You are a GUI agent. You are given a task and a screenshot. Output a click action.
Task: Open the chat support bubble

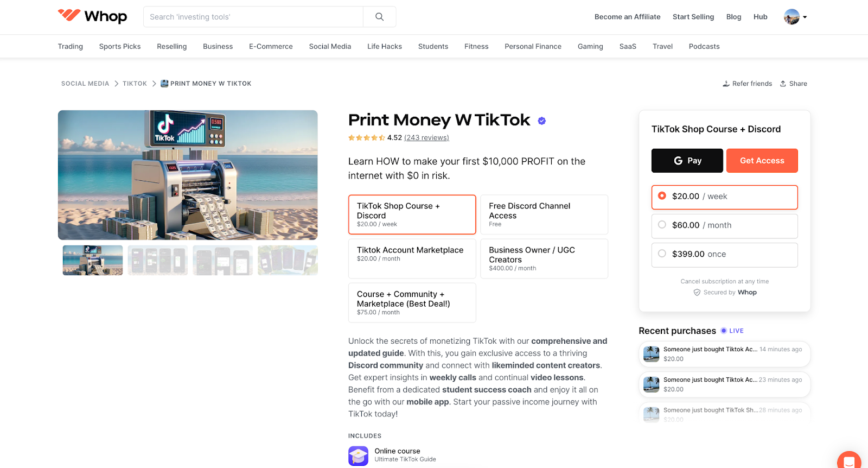point(849,460)
